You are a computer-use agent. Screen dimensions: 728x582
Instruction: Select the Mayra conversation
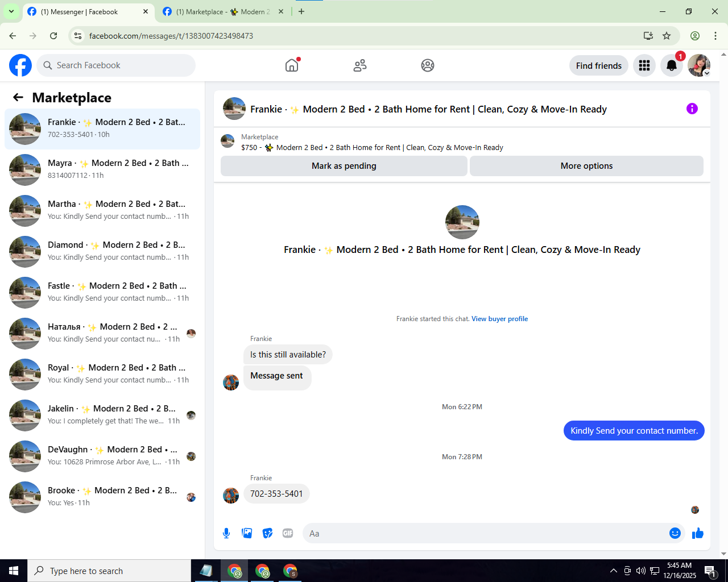102,170
